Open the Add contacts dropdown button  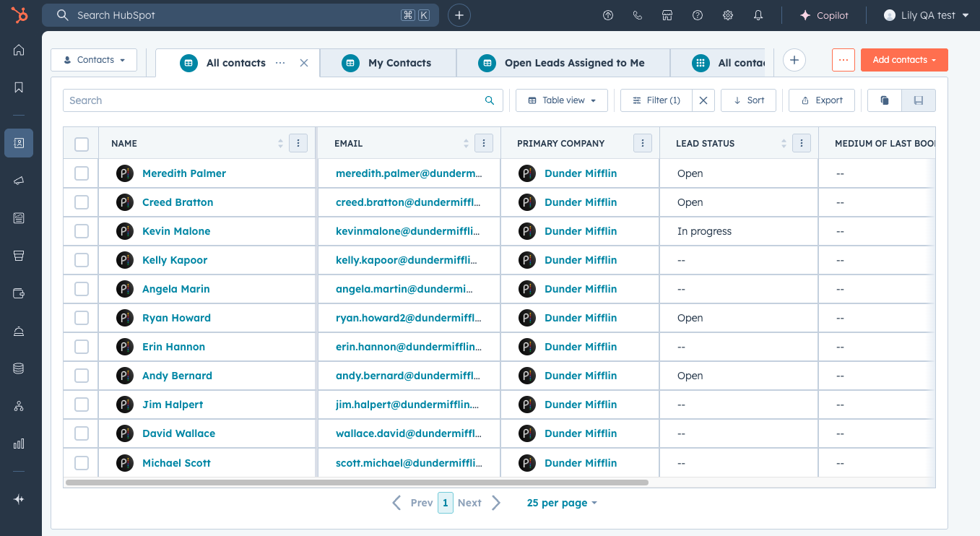(x=904, y=60)
